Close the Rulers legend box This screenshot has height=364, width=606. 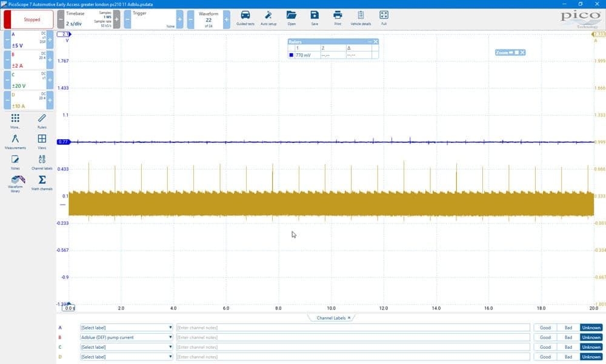pos(375,42)
